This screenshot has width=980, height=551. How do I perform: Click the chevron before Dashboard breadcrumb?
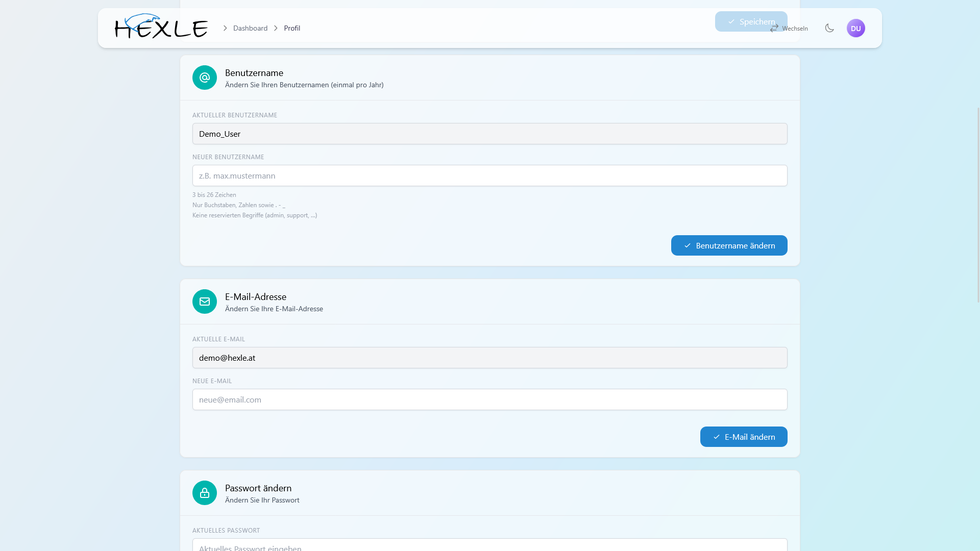click(225, 28)
